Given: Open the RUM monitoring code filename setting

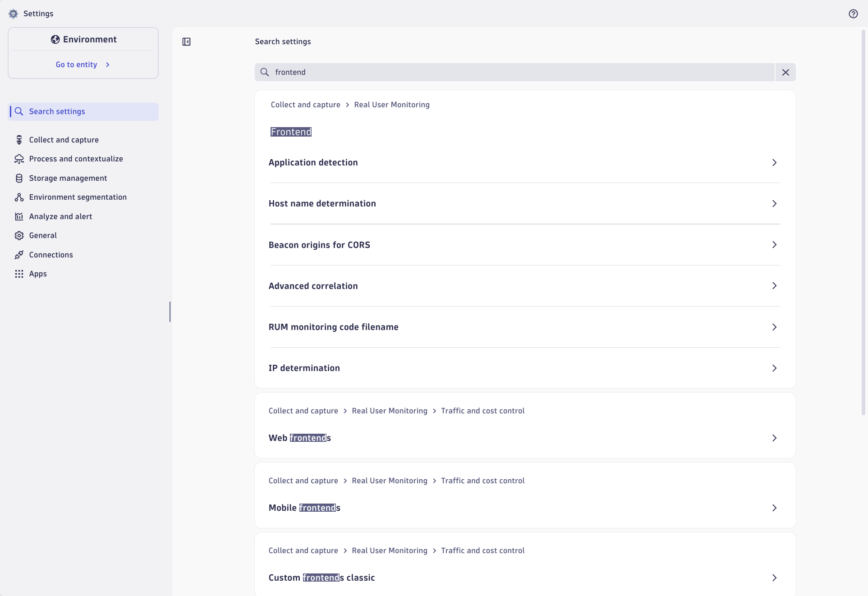Looking at the screenshot, I should point(333,327).
